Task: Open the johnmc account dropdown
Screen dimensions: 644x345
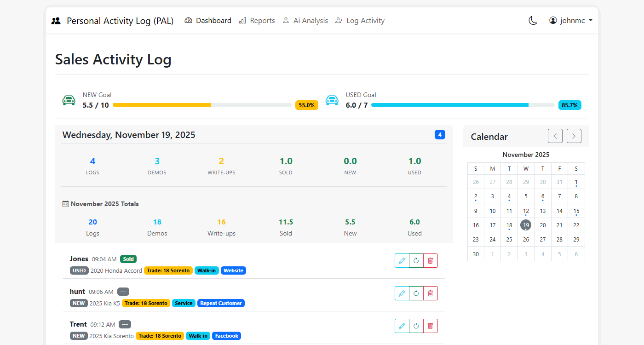Action: (570, 20)
